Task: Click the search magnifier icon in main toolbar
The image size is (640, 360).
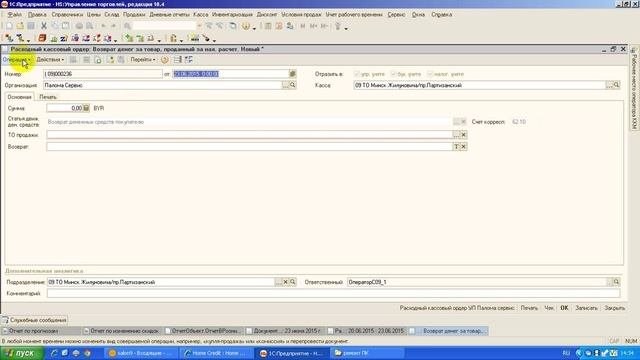Action: (127, 26)
